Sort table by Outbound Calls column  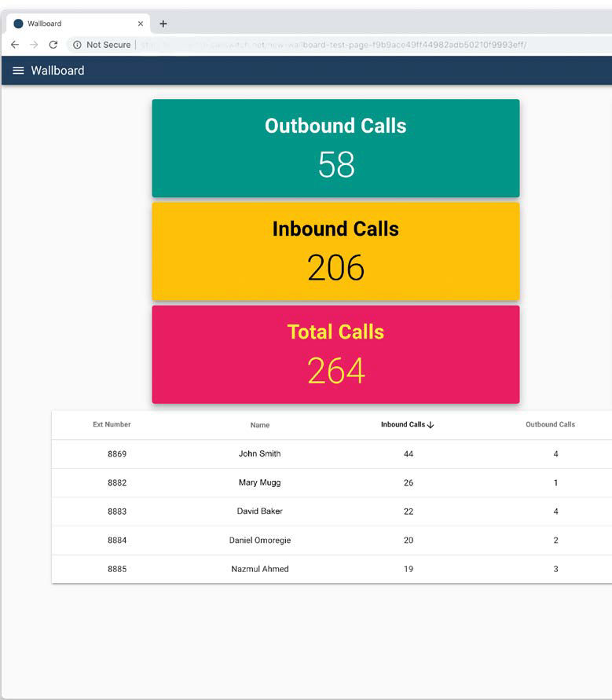pos(550,424)
